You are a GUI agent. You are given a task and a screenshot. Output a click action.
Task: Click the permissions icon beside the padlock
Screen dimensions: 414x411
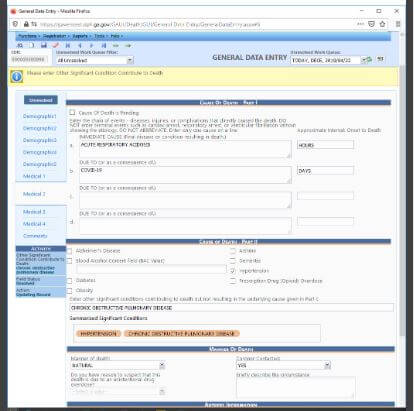coord(34,24)
